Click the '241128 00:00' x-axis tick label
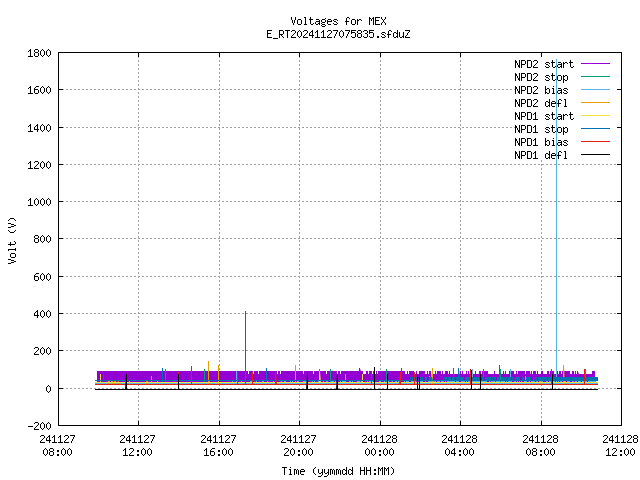Screen dimensions: 640x480 point(379,445)
